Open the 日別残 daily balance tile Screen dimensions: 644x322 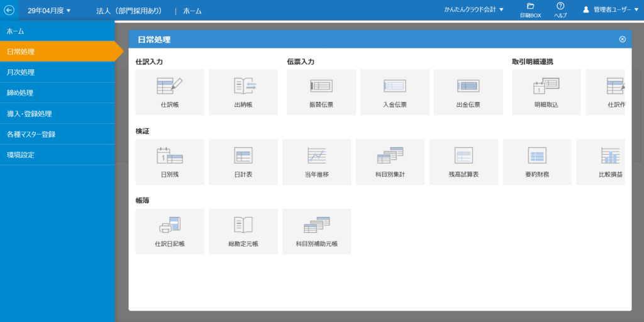[x=170, y=162]
